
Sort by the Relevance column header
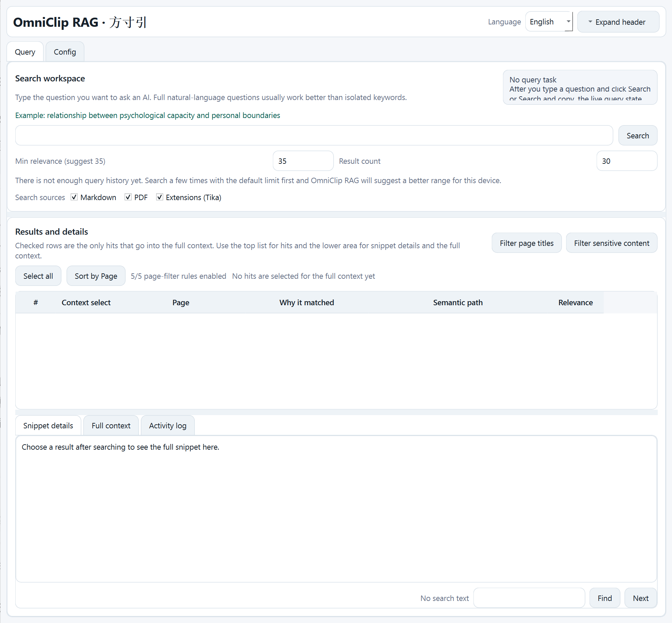[x=575, y=303]
